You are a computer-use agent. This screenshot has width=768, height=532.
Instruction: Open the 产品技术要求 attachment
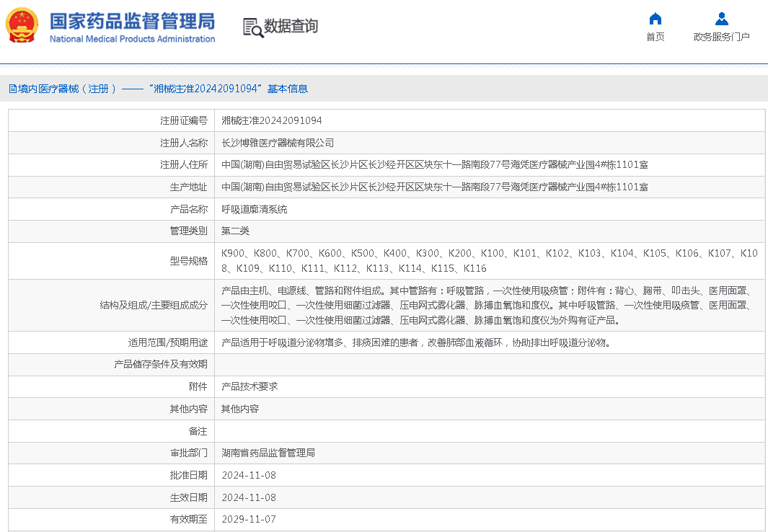point(250,386)
